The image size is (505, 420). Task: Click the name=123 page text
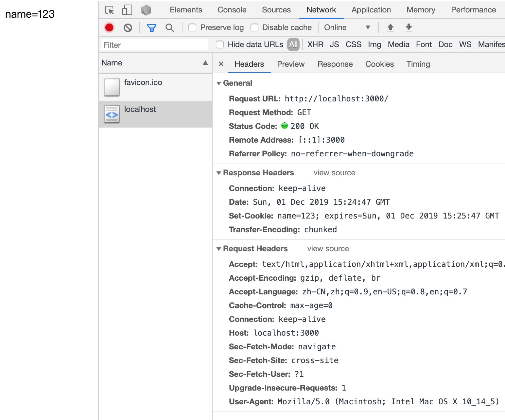[30, 14]
